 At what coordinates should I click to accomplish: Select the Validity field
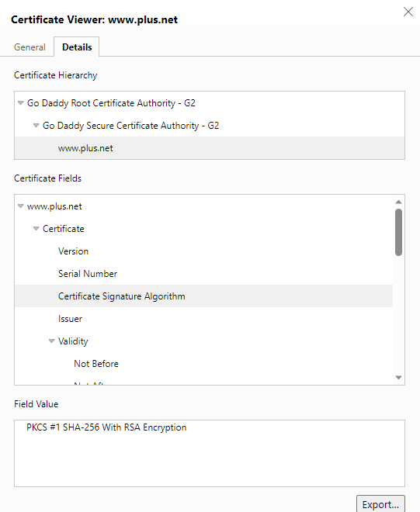203,341
